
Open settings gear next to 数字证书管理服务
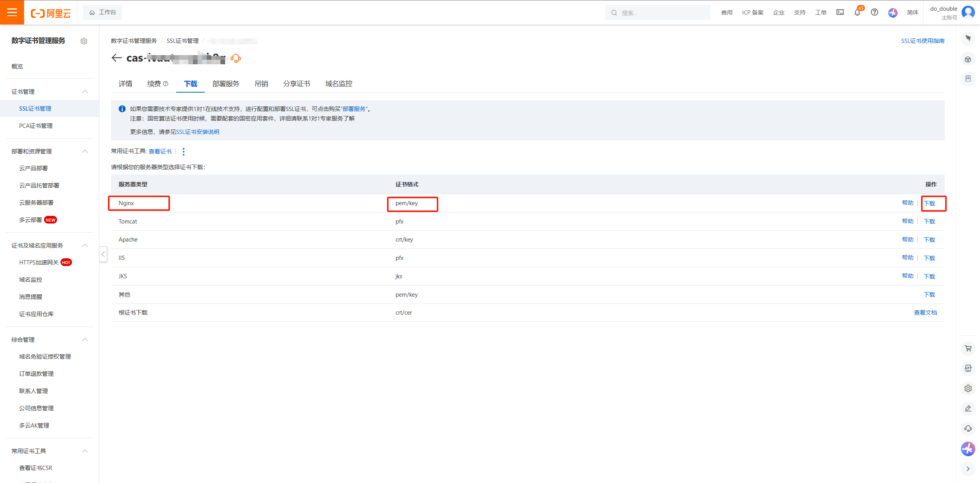[84, 41]
